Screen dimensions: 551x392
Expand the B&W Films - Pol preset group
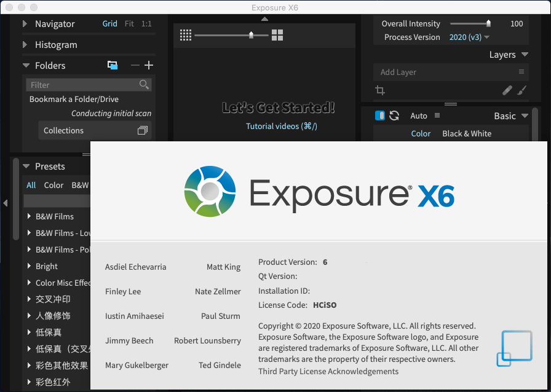pyautogui.click(x=30, y=249)
